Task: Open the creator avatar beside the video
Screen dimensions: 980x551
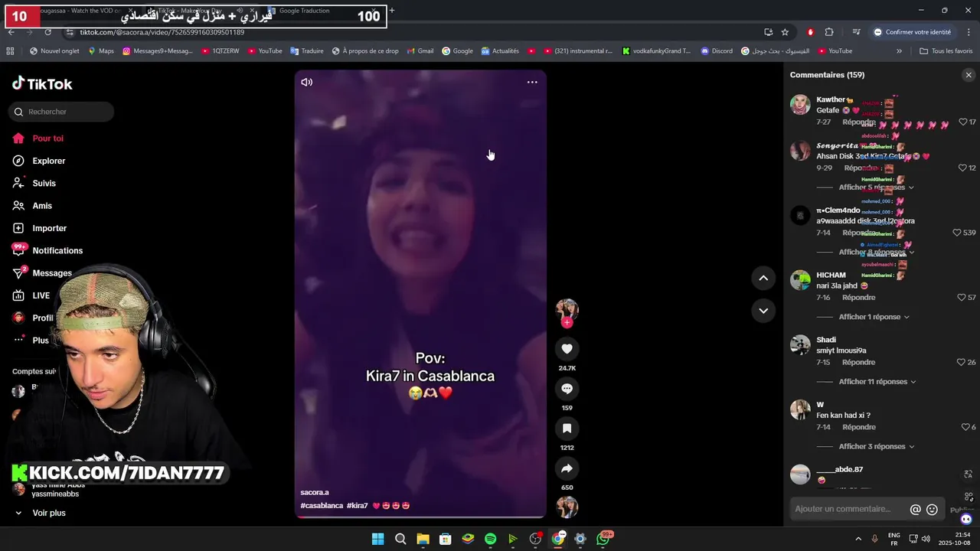Action: 567,308
